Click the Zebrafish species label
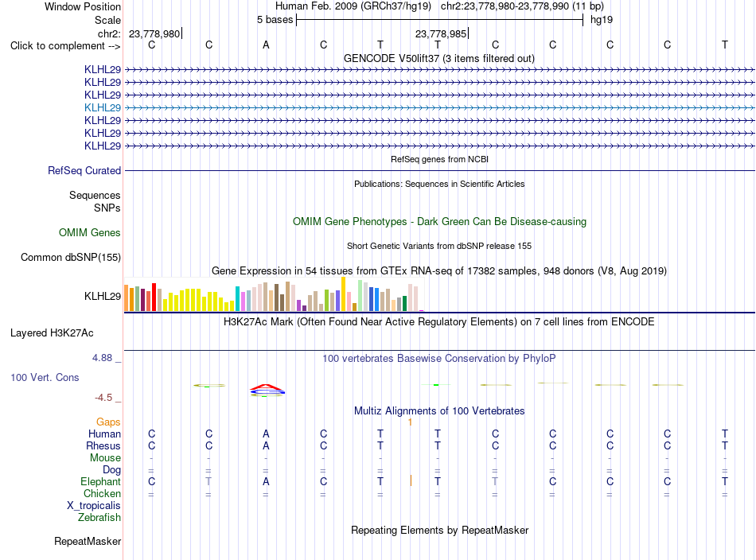This screenshot has height=560, width=756. 99,518
